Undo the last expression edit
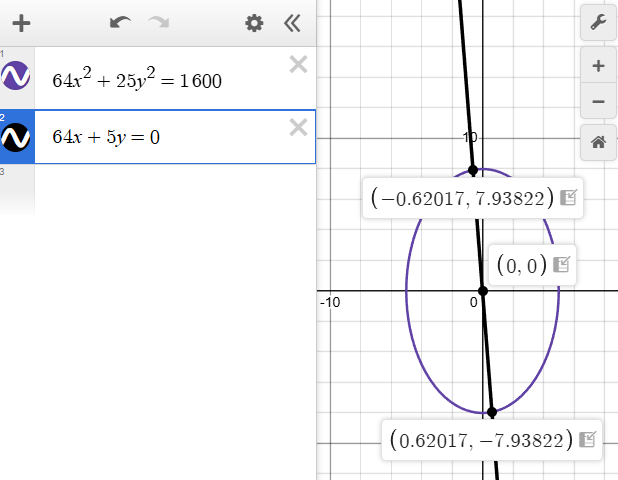Image resolution: width=618 pixels, height=480 pixels. coord(120,23)
